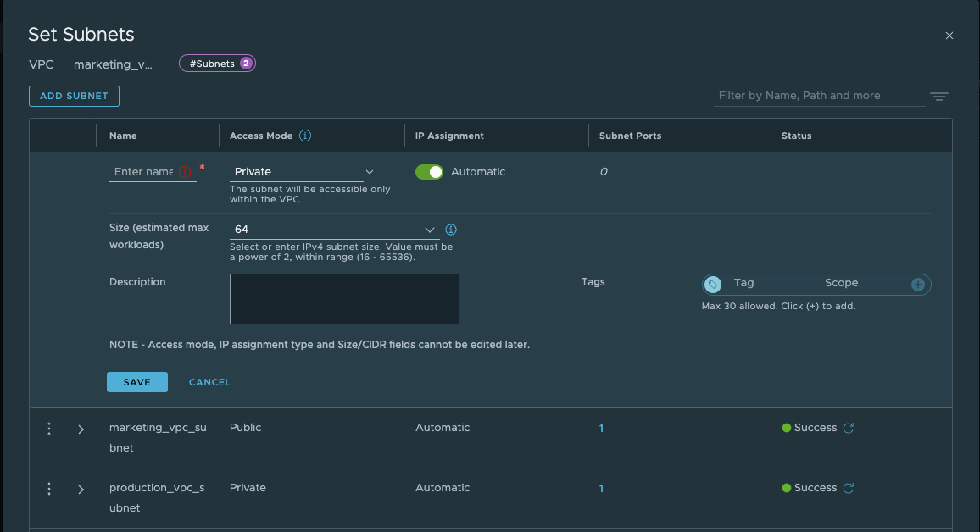Image resolution: width=980 pixels, height=532 pixels.
Task: Open the filter options icon
Action: click(938, 97)
